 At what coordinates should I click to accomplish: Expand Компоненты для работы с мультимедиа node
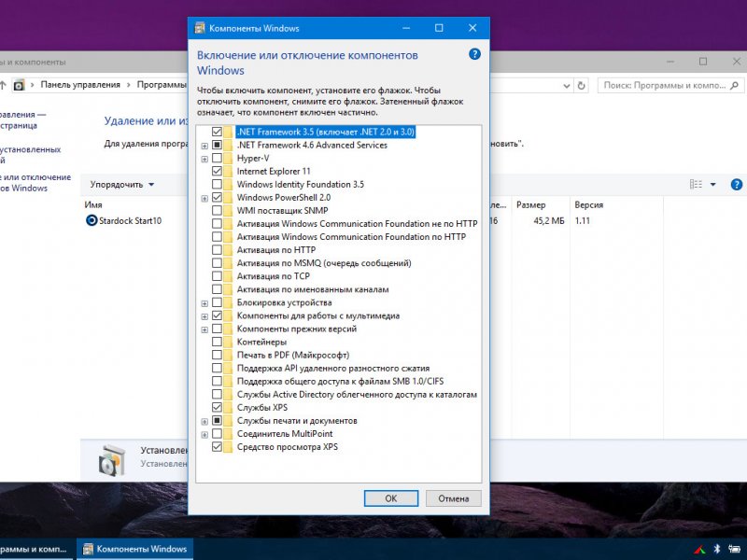click(x=204, y=316)
